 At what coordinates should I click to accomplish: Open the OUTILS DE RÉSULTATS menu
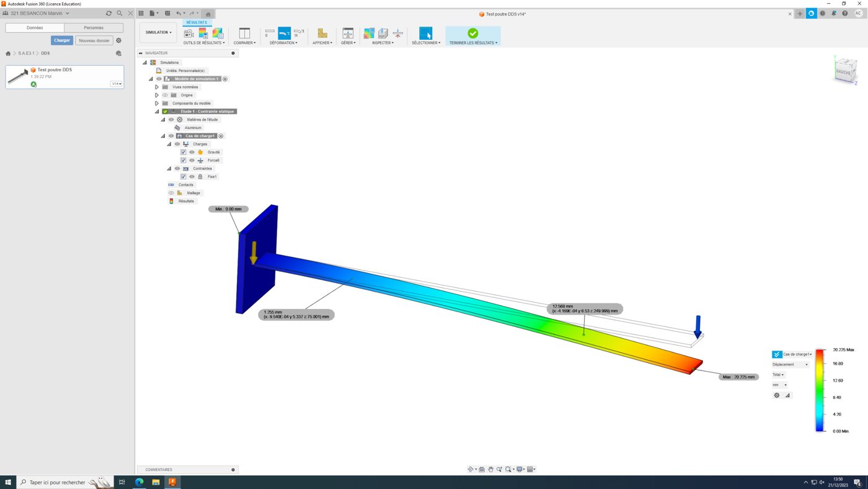(x=204, y=43)
